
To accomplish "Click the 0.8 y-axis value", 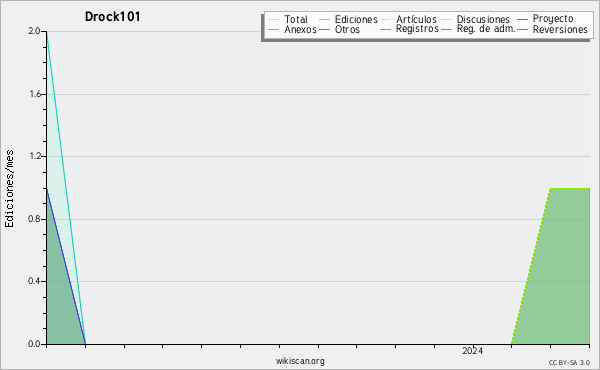I will pyautogui.click(x=34, y=219).
